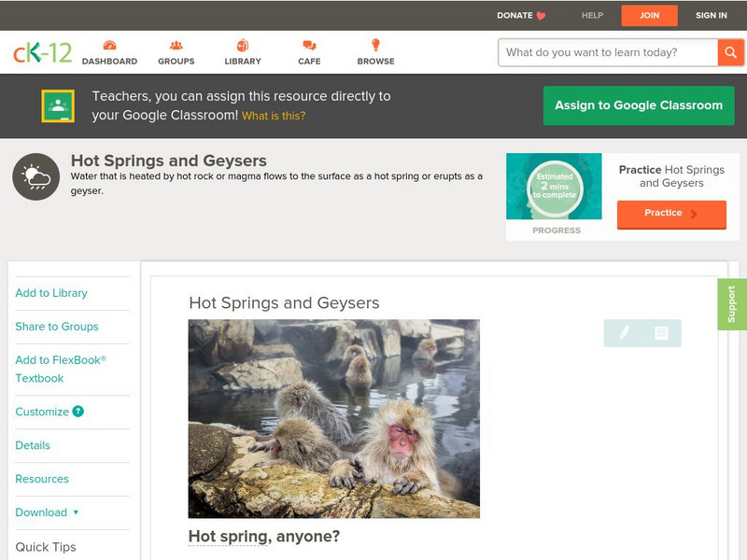Click the Quick Tips heading
Screen dimensions: 747x560
[46, 547]
